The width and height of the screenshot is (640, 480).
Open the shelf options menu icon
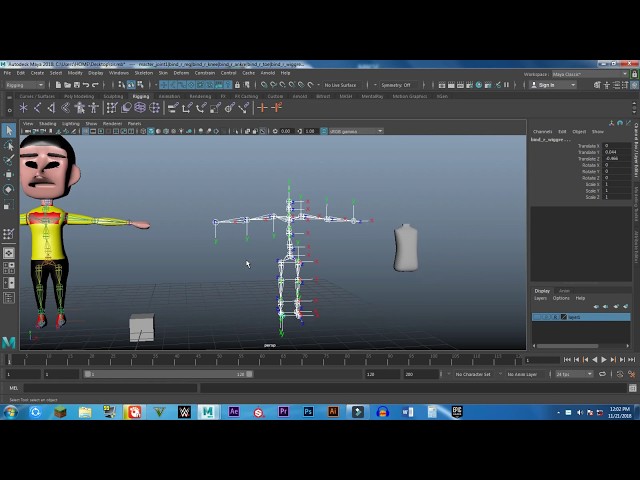pos(9,110)
